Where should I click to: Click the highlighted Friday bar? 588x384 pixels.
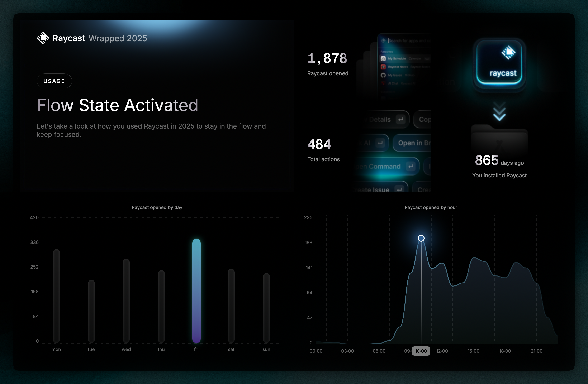tap(196, 291)
